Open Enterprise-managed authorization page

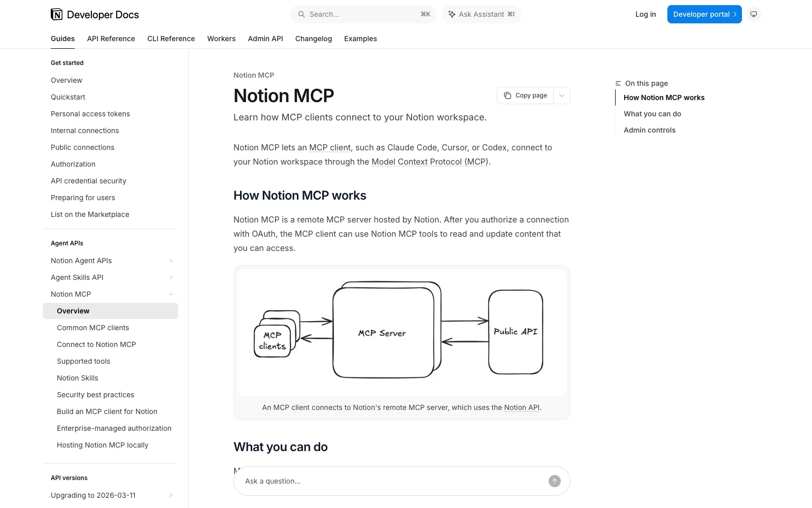pos(114,428)
